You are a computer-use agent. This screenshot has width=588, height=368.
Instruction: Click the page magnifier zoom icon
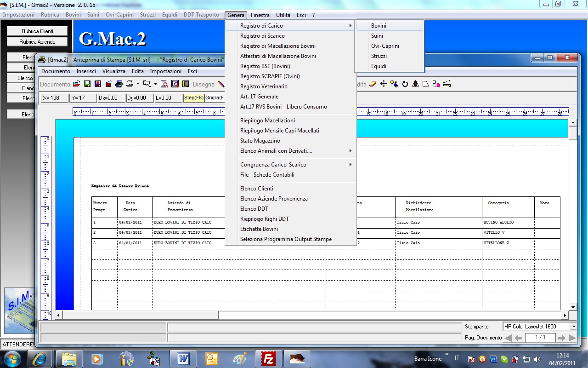164,84
